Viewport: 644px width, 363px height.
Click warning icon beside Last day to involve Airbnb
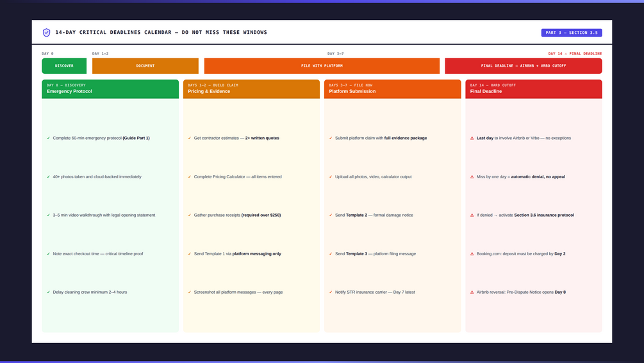coord(472,138)
